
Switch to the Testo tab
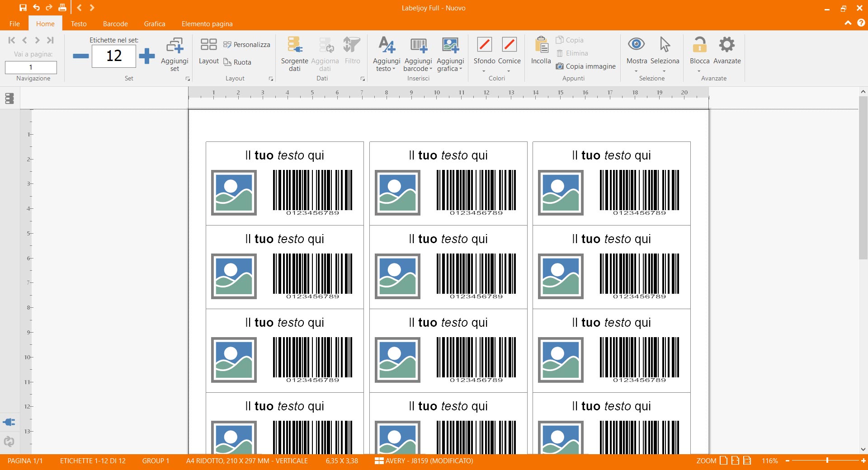coord(79,23)
